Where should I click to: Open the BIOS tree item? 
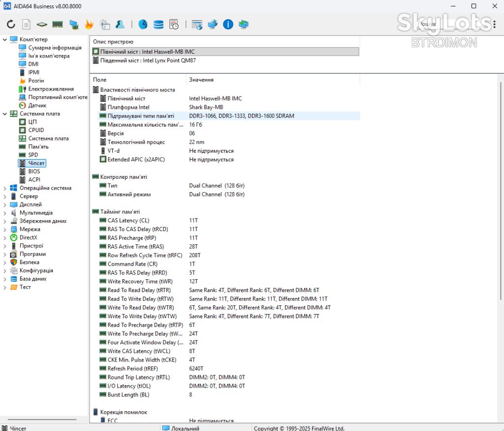coord(34,171)
